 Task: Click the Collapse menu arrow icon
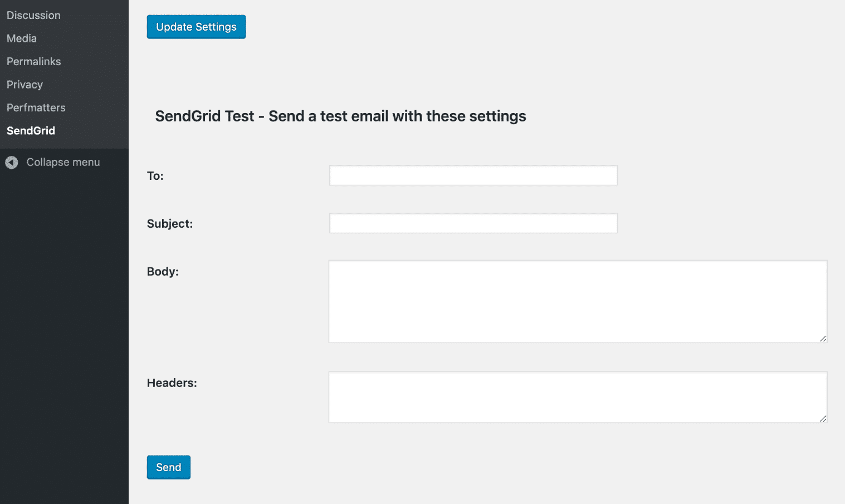[11, 162]
